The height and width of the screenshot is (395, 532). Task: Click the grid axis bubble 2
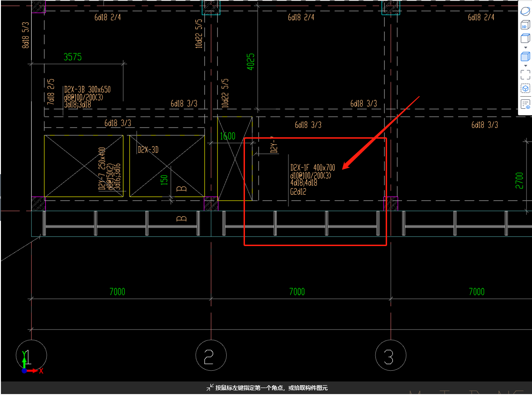[x=211, y=355]
